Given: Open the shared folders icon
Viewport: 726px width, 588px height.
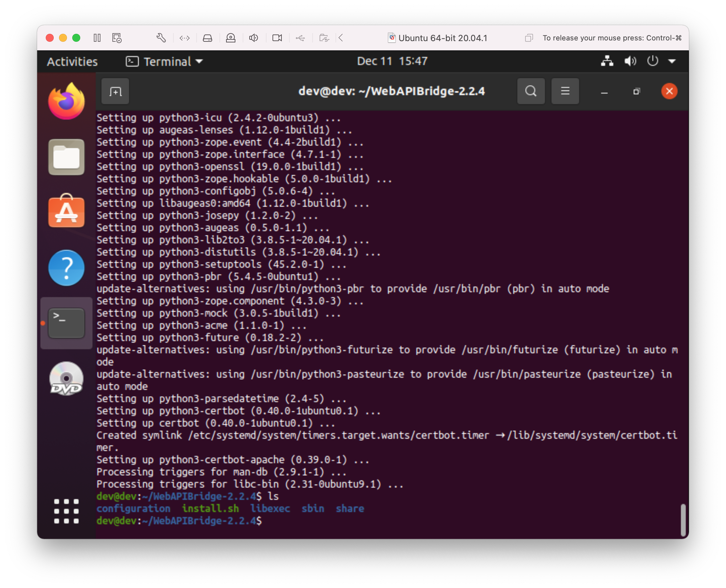Looking at the screenshot, I should point(324,38).
